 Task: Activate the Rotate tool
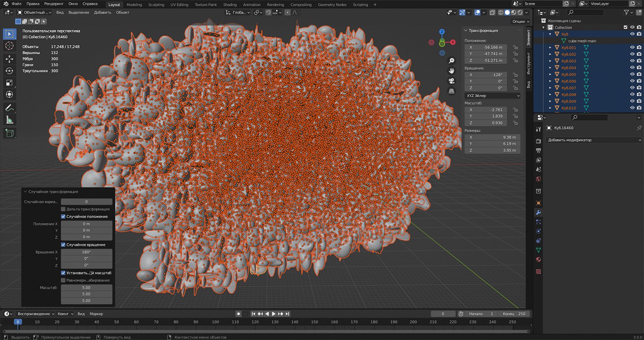pos(9,71)
